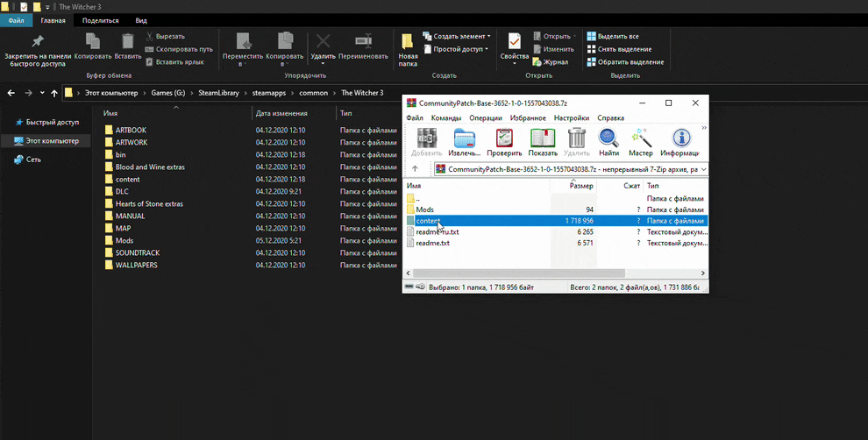Click the Properties (Свойства) icon
Viewport: 868px width, 440px height.
[515, 41]
